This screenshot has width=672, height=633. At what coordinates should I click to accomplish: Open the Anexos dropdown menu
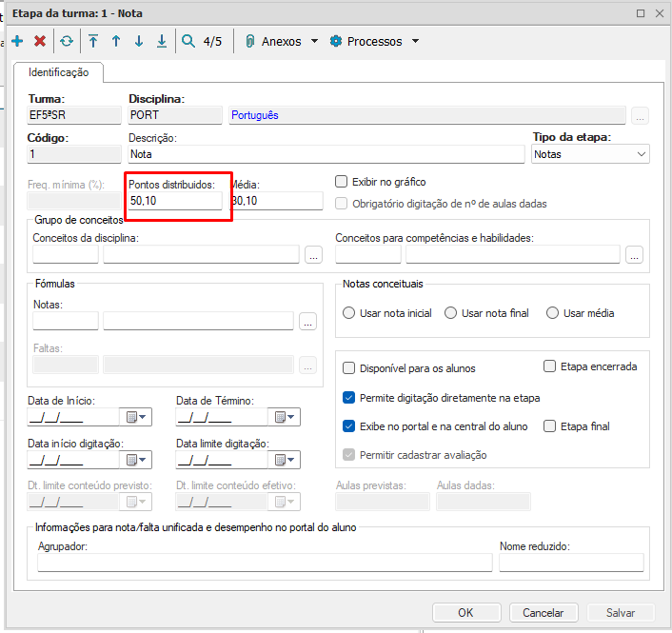pyautogui.click(x=282, y=42)
